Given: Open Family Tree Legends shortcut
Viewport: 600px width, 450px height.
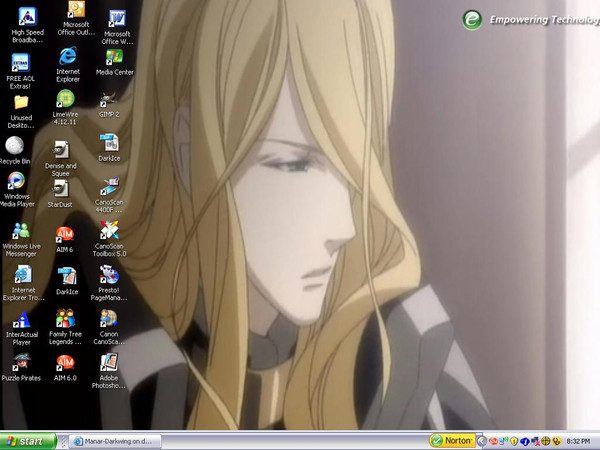Looking at the screenshot, I should click(x=65, y=327).
